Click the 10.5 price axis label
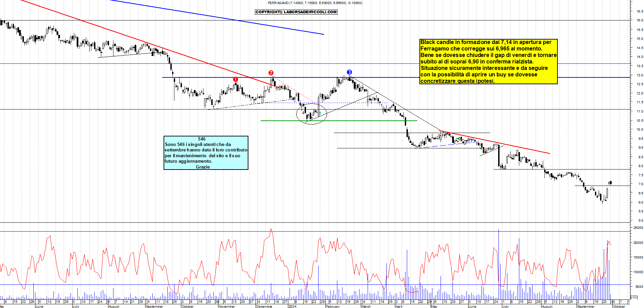 [640, 120]
